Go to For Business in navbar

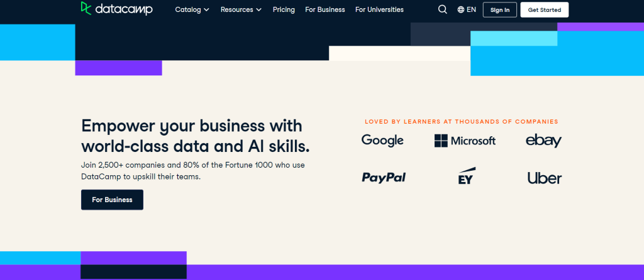point(325,9)
